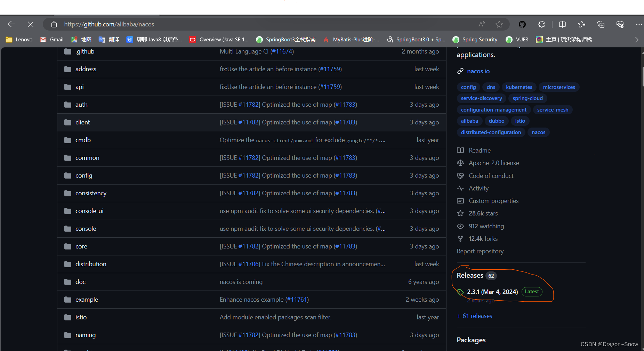Screen dimensions: 644x351
Task: Open the 2.3.1 latest release
Action: point(492,292)
